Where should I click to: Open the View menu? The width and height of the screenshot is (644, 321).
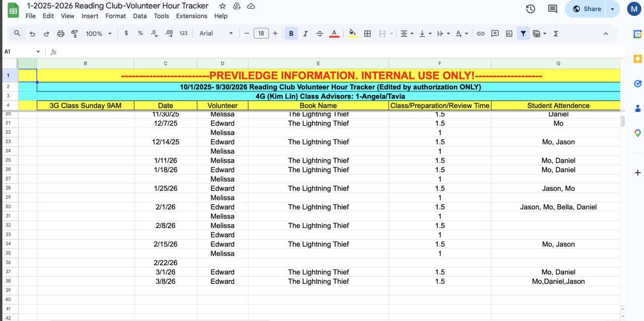coord(67,16)
